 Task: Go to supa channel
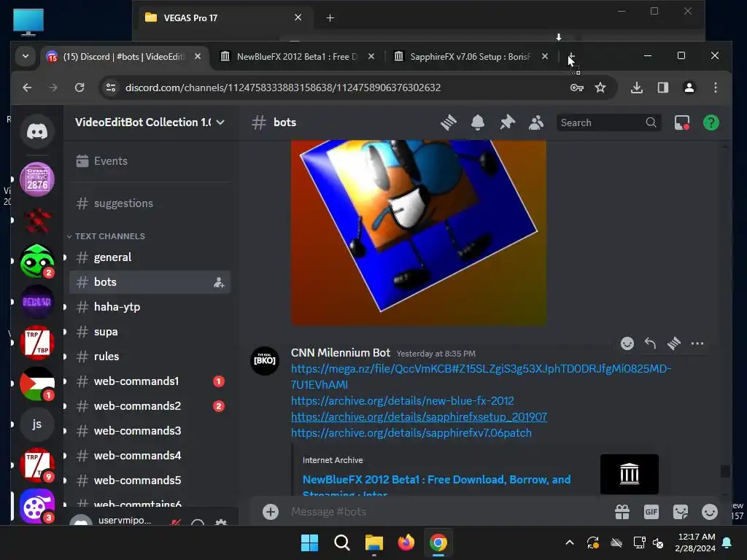(x=150, y=332)
